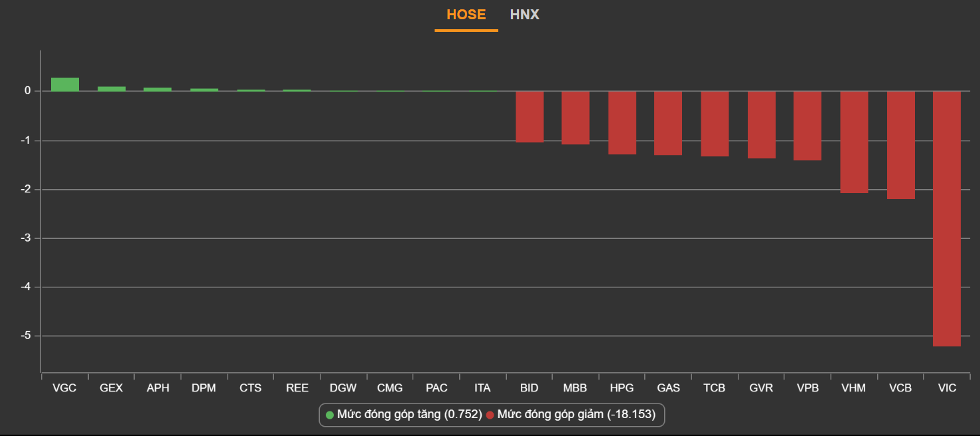Screen dimensions: 980x436
Task: Click the VGC green bar
Action: point(65,84)
